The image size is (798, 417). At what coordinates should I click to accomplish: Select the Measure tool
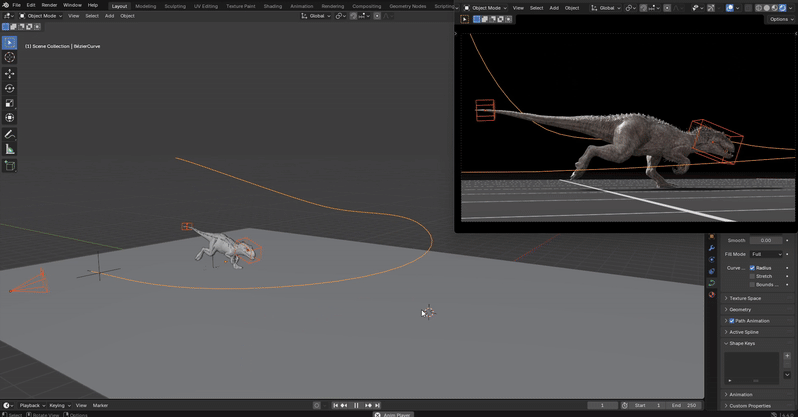tap(9, 149)
